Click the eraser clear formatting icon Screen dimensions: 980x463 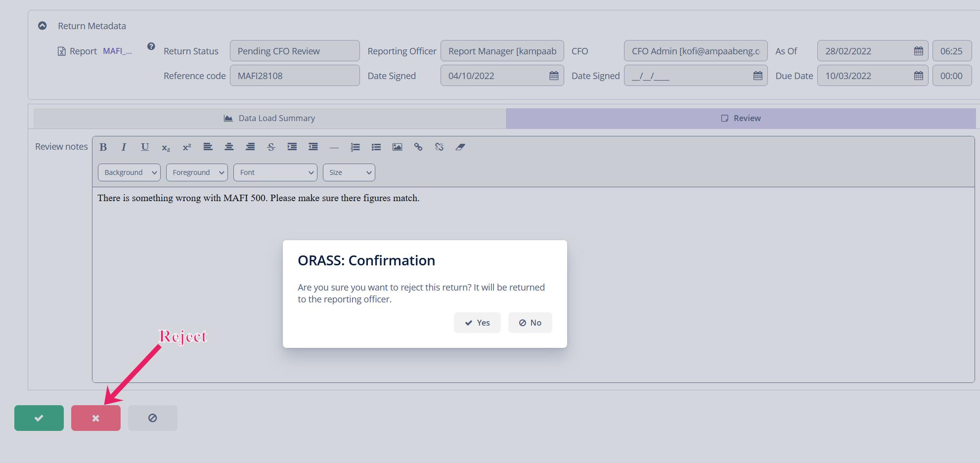pos(460,147)
